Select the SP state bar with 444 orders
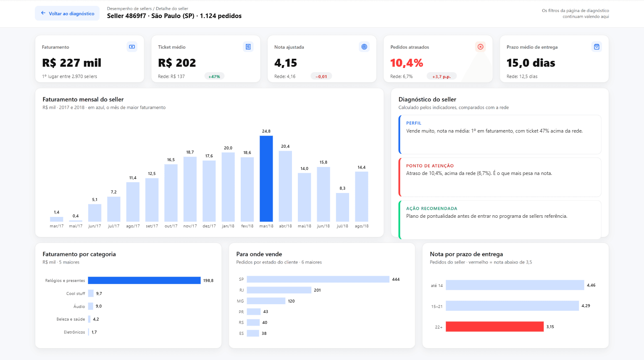 tap(318, 279)
